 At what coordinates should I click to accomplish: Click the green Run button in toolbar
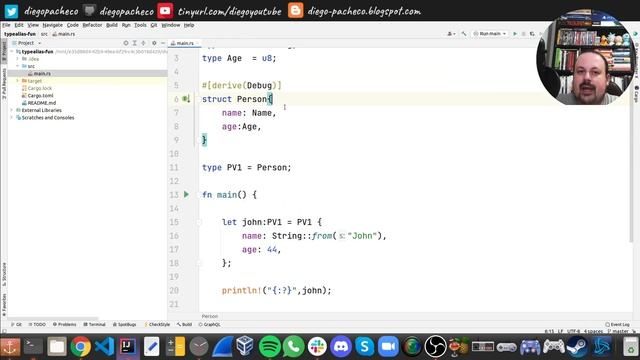click(515, 34)
